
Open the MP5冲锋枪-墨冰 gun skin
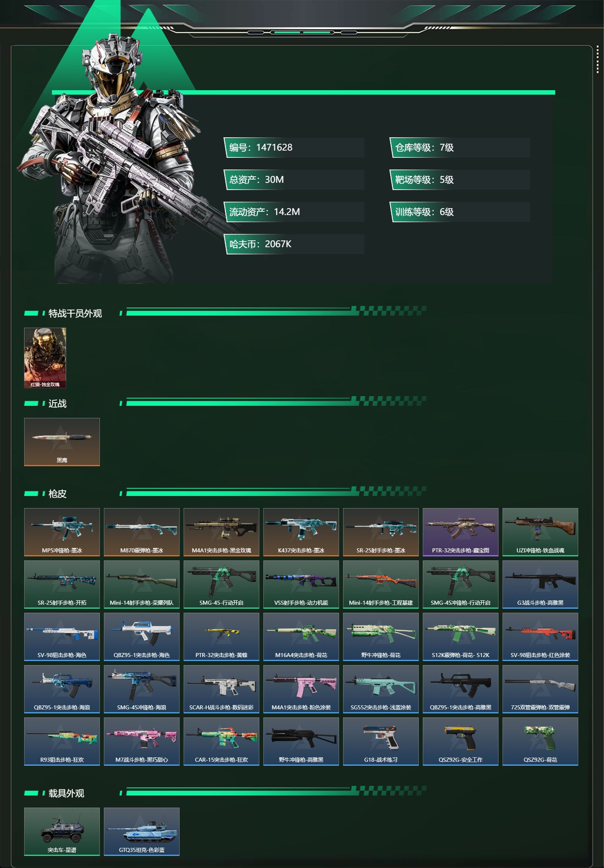[62, 532]
